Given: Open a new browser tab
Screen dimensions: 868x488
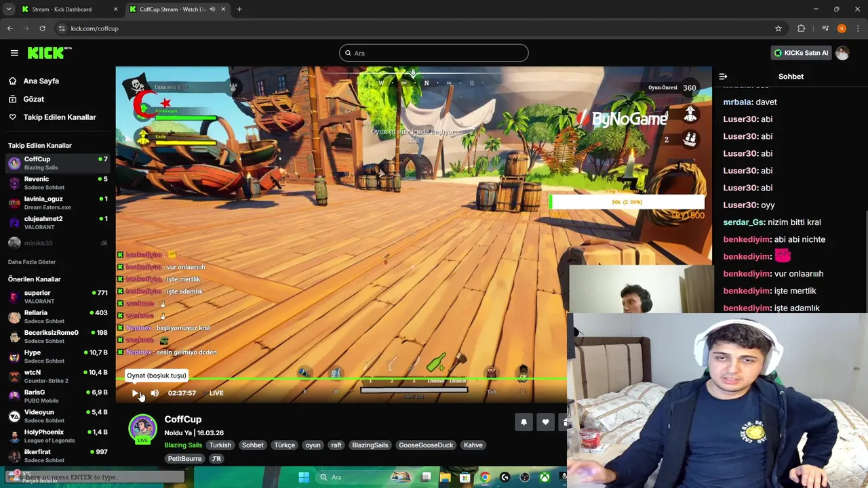Looking at the screenshot, I should pos(239,9).
